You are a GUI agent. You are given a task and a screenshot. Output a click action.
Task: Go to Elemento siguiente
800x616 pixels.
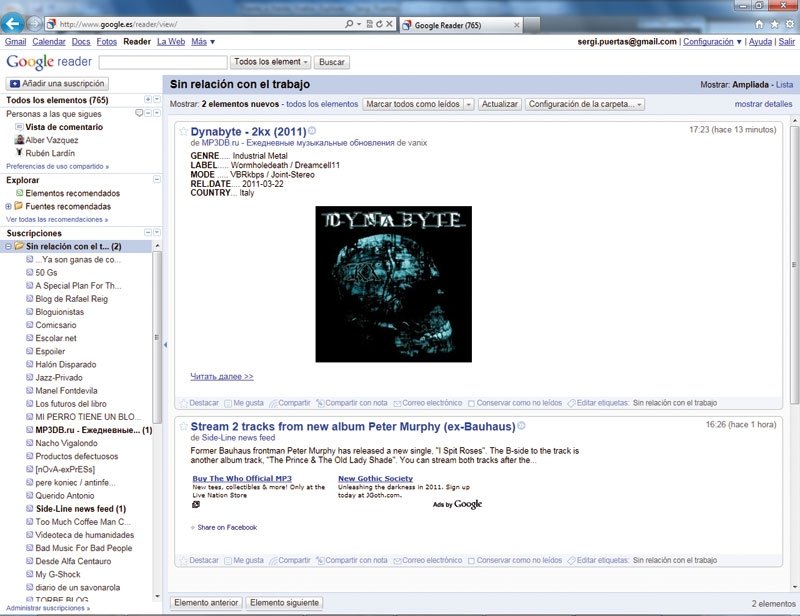point(284,603)
